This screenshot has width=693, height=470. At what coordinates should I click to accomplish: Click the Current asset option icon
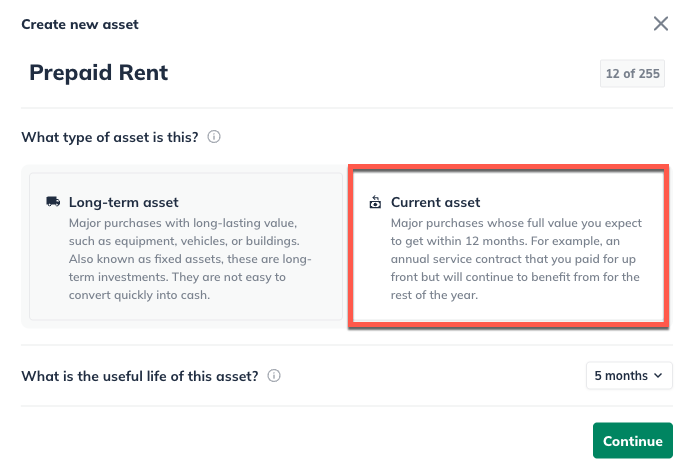coord(375,202)
